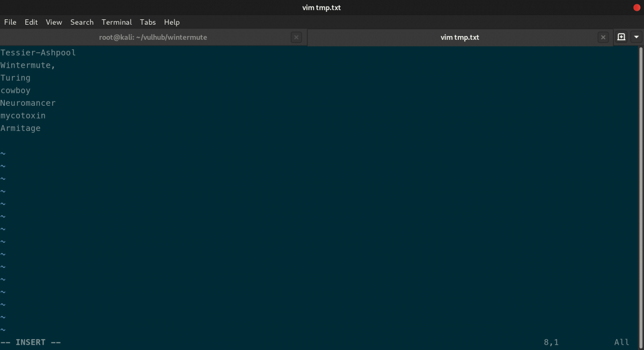Image resolution: width=644 pixels, height=350 pixels.
Task: Open the Search menu
Action: pos(82,22)
